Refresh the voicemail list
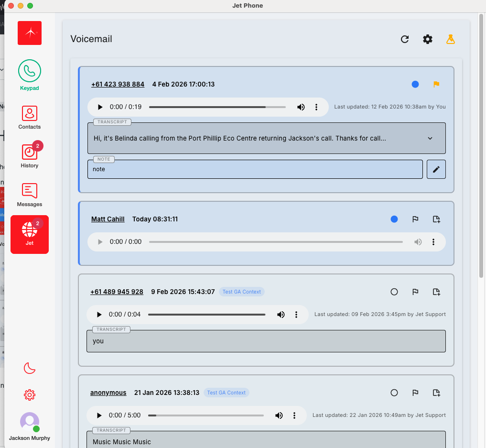 404,39
